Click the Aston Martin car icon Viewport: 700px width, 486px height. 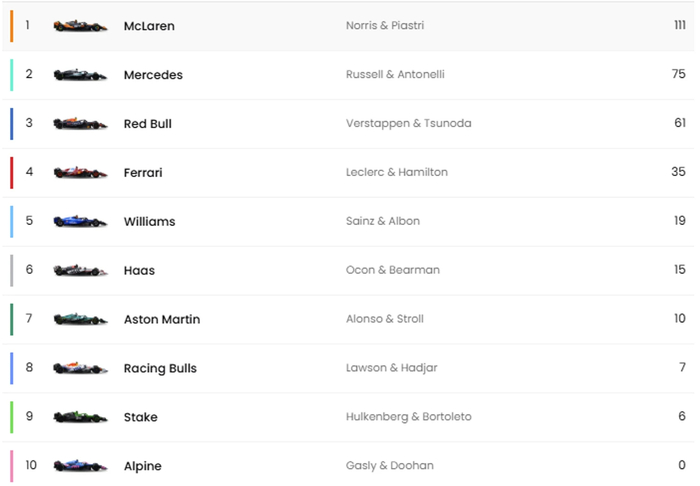coord(80,319)
